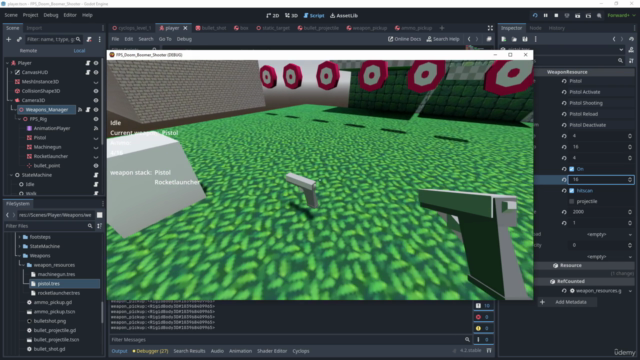Open the weapon_pickup scene tab
The width and height of the screenshot is (640, 360).
[366, 28]
